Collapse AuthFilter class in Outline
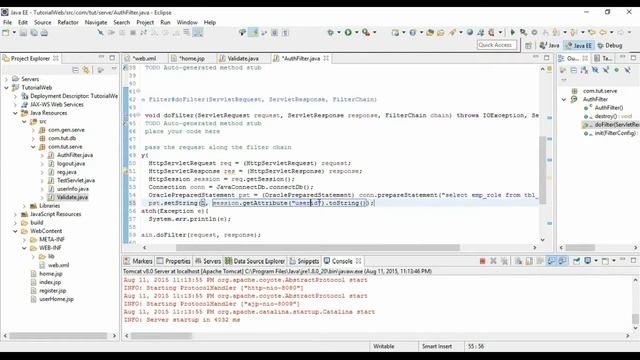 pos(564,99)
